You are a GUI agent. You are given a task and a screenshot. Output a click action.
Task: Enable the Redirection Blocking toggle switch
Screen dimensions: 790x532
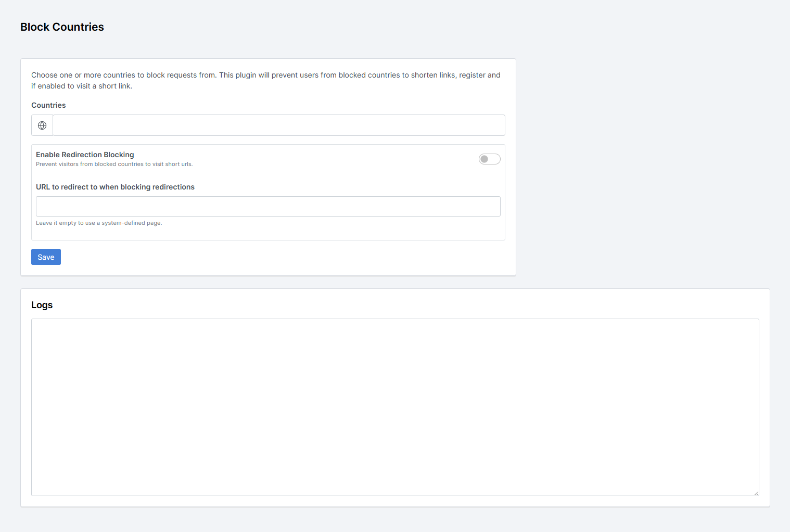(489, 159)
